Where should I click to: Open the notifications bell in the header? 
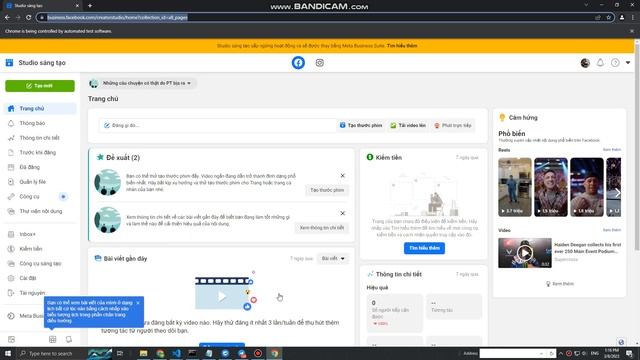(x=600, y=63)
